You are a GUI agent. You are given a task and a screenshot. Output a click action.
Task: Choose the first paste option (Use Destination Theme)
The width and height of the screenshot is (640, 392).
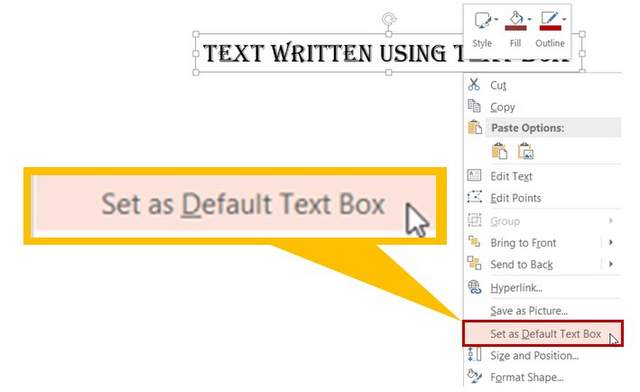pos(499,151)
